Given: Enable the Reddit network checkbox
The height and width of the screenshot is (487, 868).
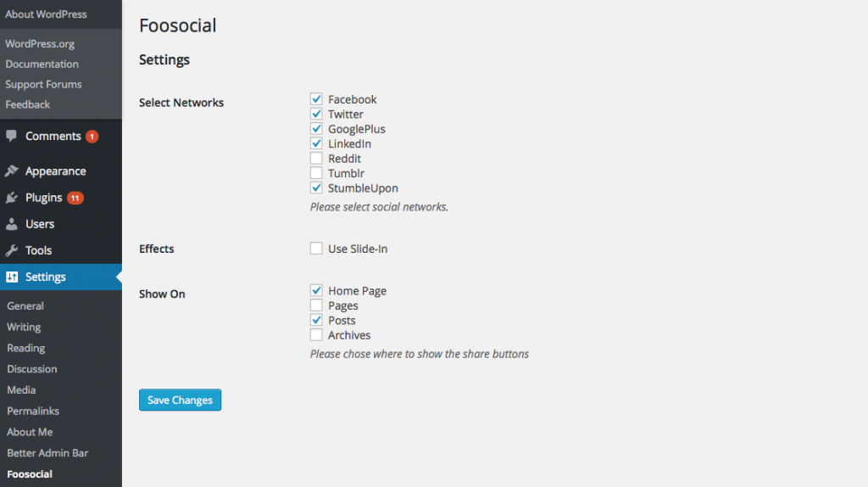Looking at the screenshot, I should (x=316, y=159).
